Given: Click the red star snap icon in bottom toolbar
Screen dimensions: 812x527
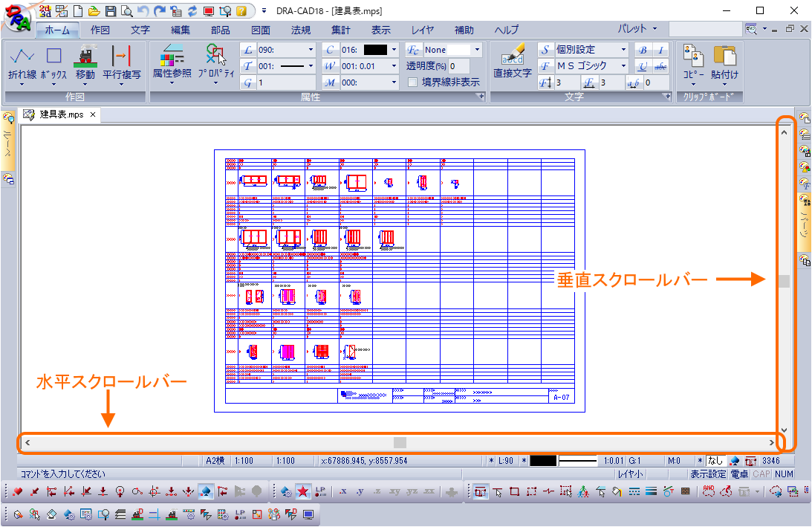Looking at the screenshot, I should [x=303, y=491].
